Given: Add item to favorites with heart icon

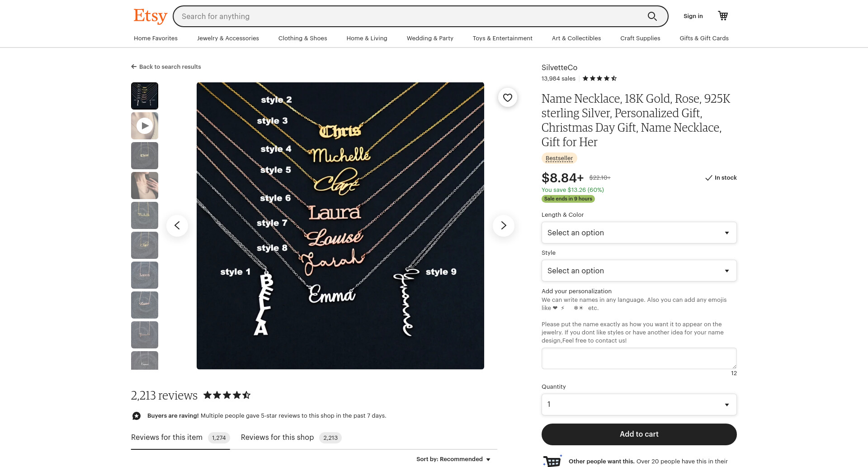Looking at the screenshot, I should coord(508,97).
